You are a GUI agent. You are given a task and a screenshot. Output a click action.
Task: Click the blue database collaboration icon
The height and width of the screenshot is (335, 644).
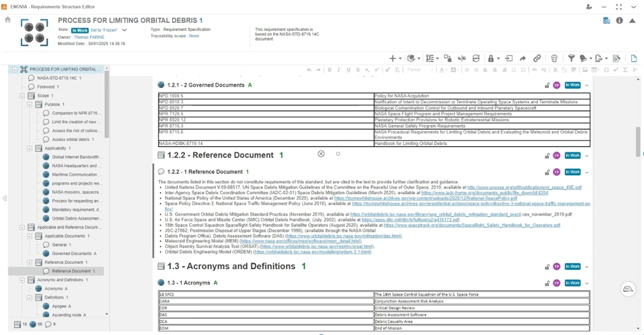point(606,21)
